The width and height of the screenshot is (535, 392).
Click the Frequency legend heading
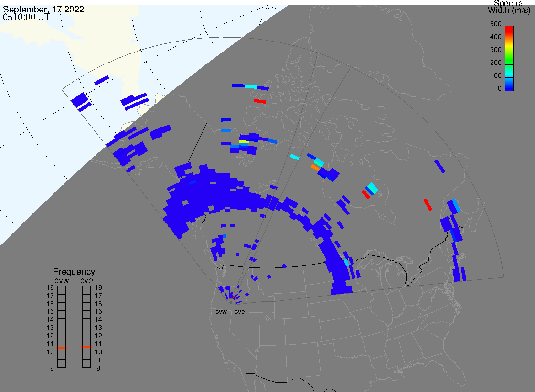pyautogui.click(x=74, y=272)
